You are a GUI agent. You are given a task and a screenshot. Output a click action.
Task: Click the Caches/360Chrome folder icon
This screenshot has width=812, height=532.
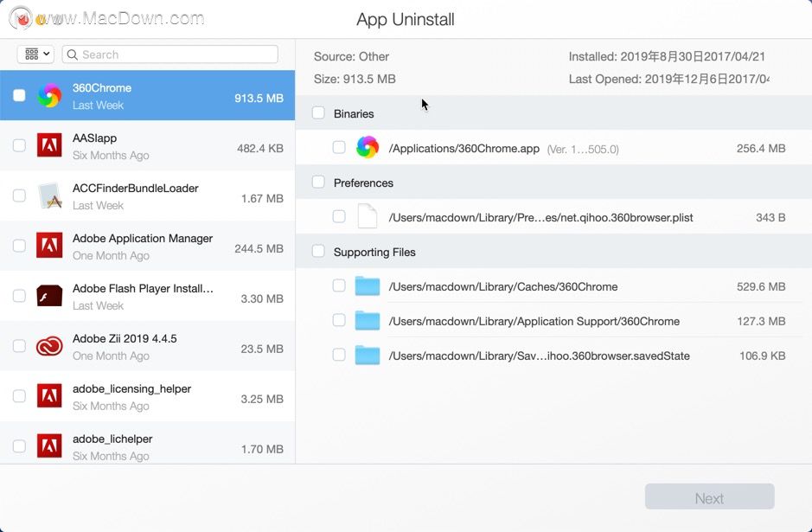[x=368, y=286]
